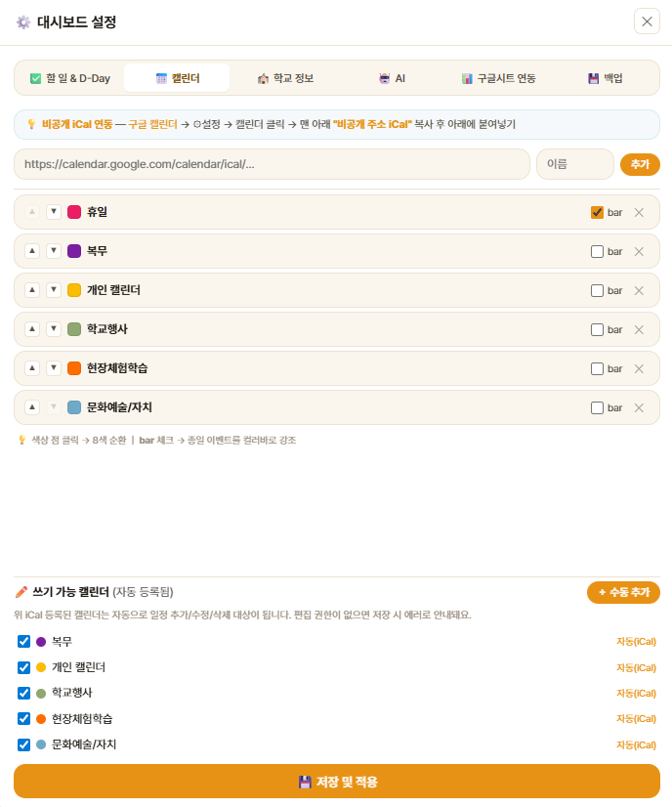Remove the 휴일 calendar row

(x=639, y=213)
